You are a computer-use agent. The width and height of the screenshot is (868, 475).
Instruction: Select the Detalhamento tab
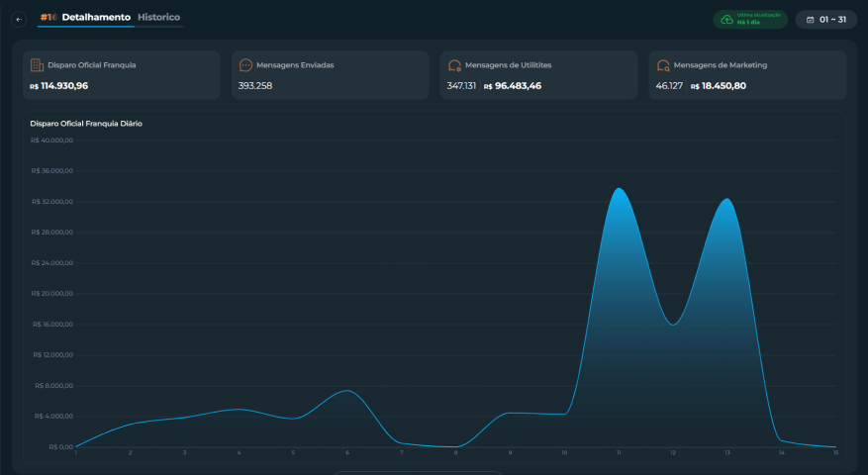96,17
